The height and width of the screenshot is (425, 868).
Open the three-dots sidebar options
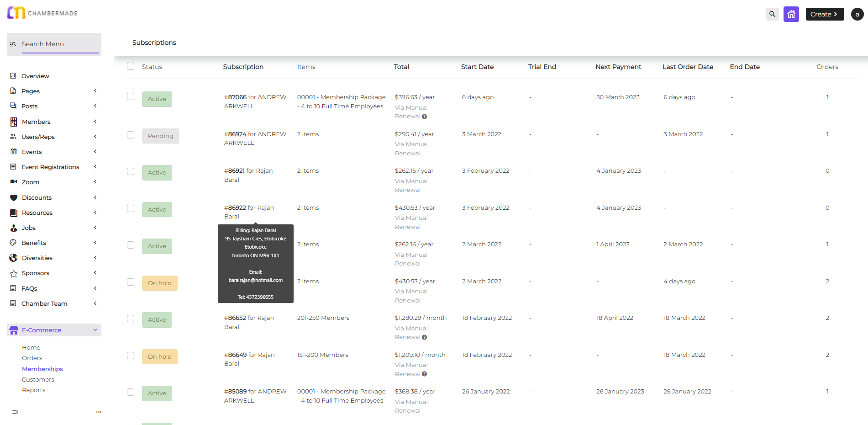tap(99, 412)
